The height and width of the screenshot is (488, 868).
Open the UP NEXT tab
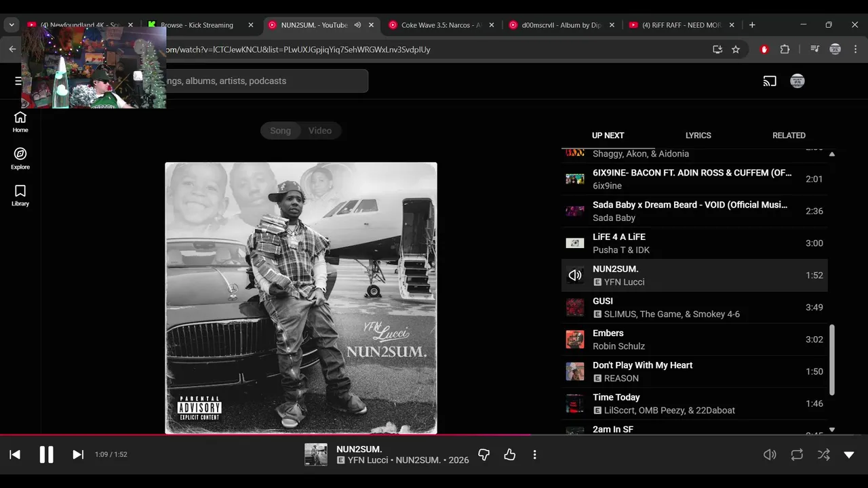[x=608, y=136]
